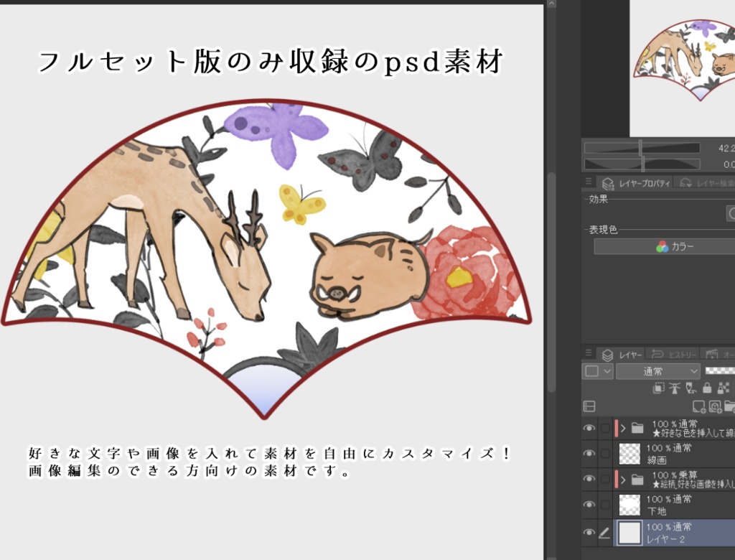Click the new layer folder icon
This screenshot has width=735, height=560.
pyautogui.click(x=730, y=406)
